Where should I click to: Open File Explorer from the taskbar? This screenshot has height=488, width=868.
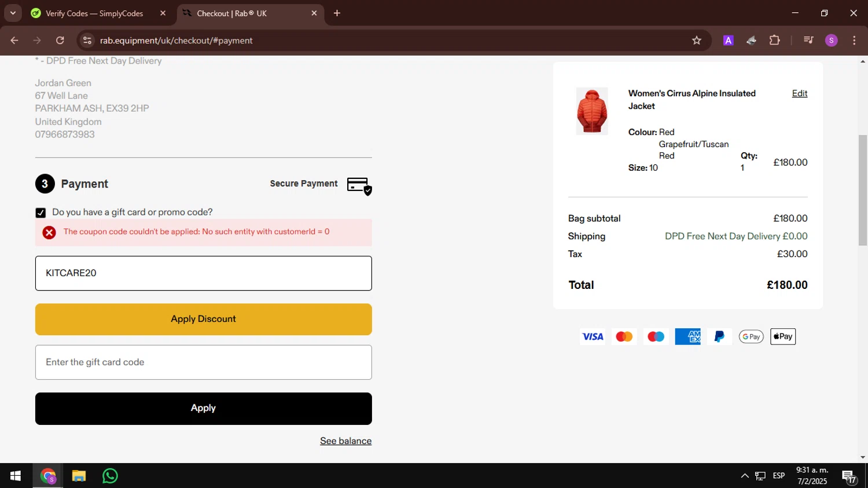(x=79, y=476)
